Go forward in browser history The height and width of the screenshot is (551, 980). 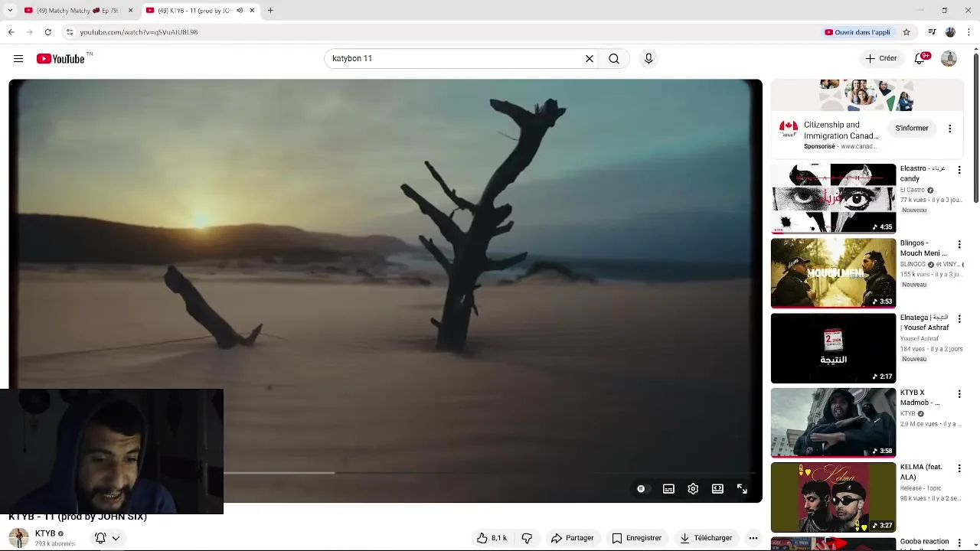coord(29,32)
